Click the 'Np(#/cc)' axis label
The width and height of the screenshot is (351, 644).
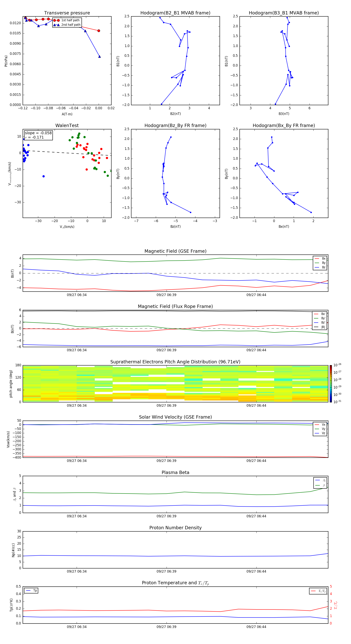[13, 550]
